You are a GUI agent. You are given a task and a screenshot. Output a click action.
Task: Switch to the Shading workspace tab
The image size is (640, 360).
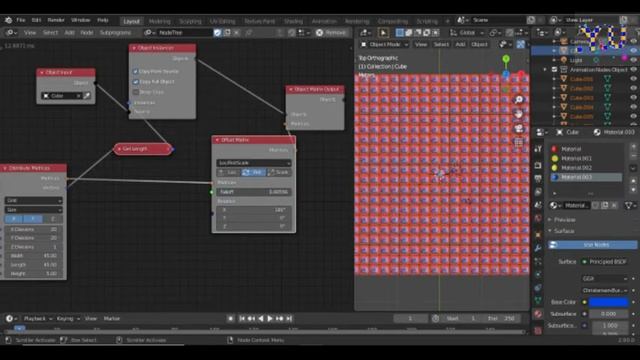click(293, 21)
